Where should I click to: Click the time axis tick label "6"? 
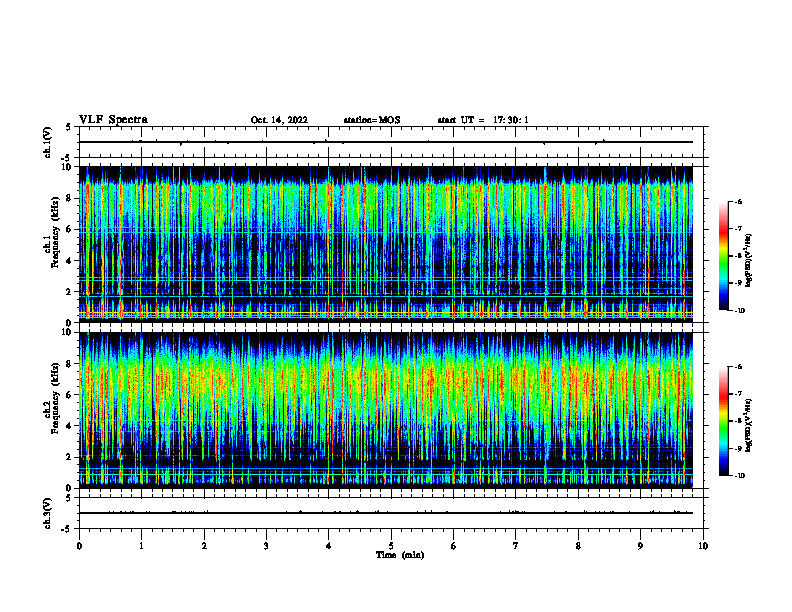[454, 546]
